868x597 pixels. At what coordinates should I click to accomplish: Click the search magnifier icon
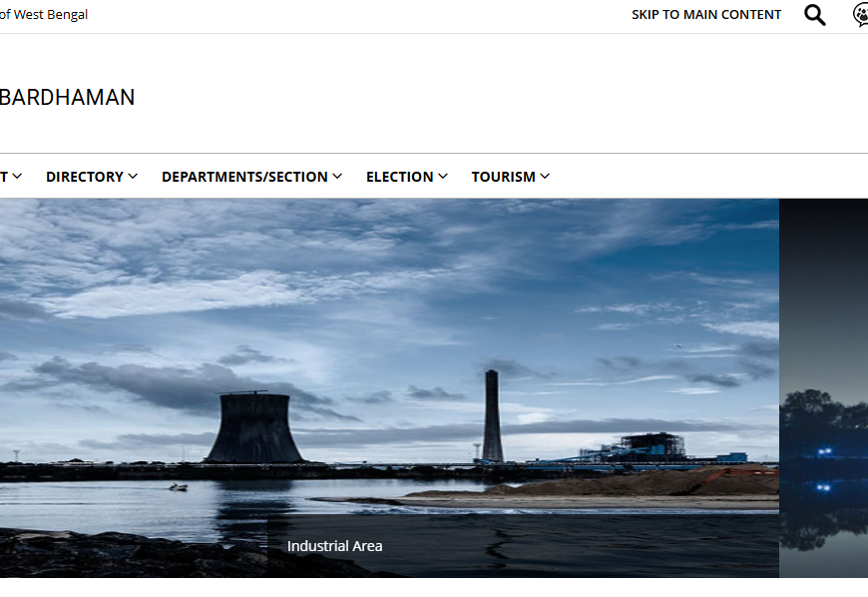point(815,15)
